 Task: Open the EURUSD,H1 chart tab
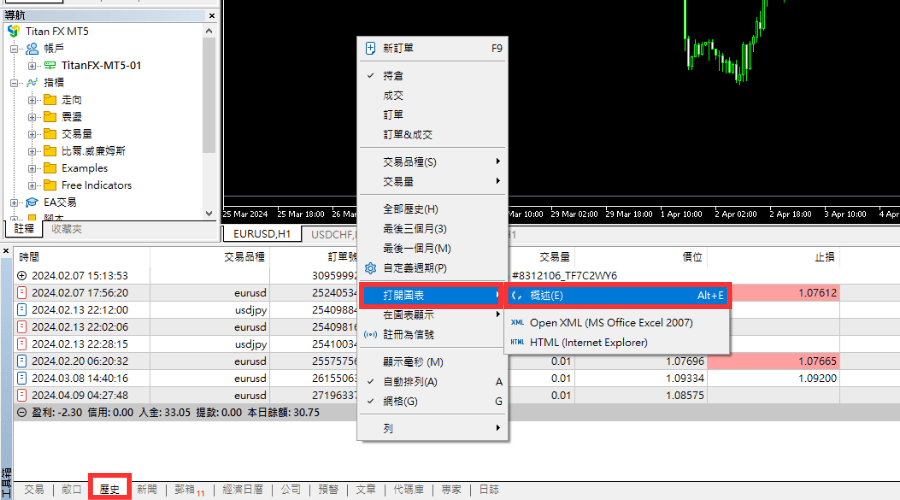coord(262,233)
